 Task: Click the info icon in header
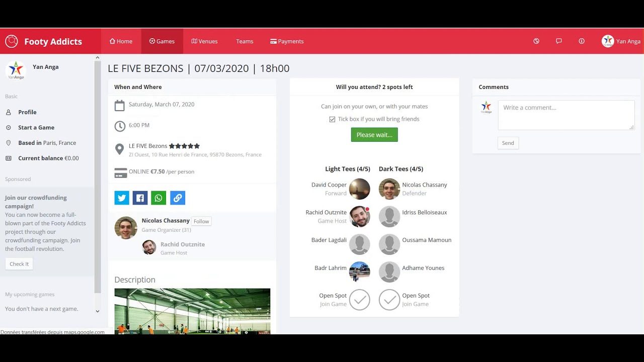click(x=582, y=41)
